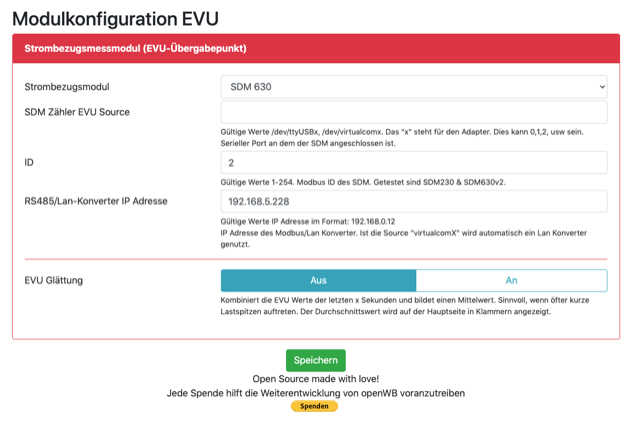The height and width of the screenshot is (429, 640).
Task: Click the SDM Zähler EVU Source input field
Action: coord(413,112)
